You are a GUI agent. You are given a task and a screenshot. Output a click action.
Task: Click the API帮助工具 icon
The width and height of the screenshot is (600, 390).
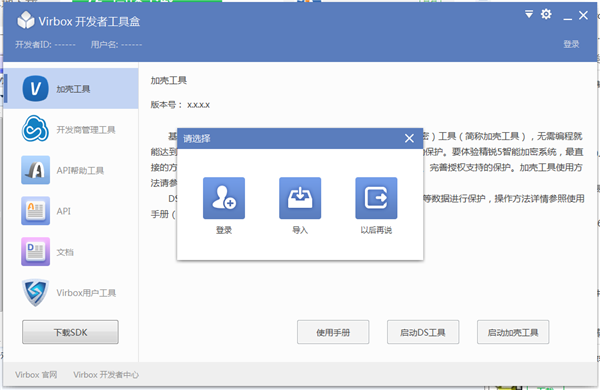36,170
